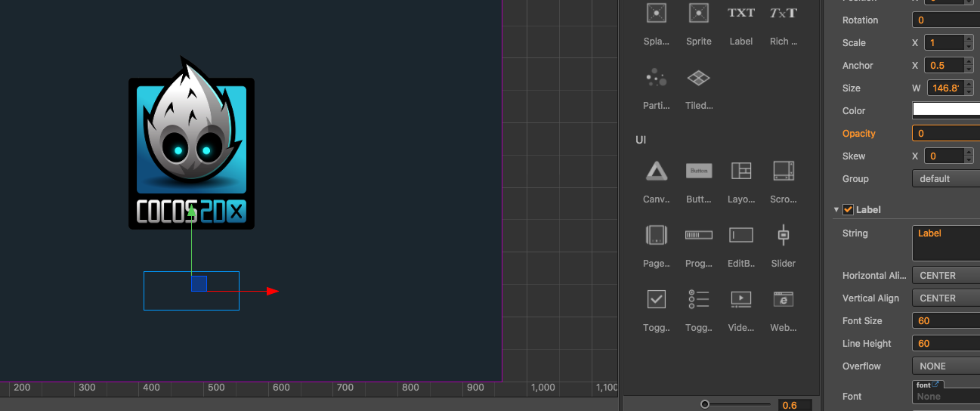Click the UI section heading
The width and height of the screenshot is (980, 411).
[x=641, y=140]
